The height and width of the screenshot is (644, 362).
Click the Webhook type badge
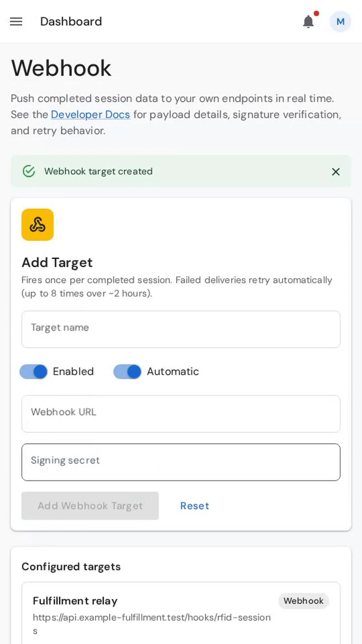[304, 601]
